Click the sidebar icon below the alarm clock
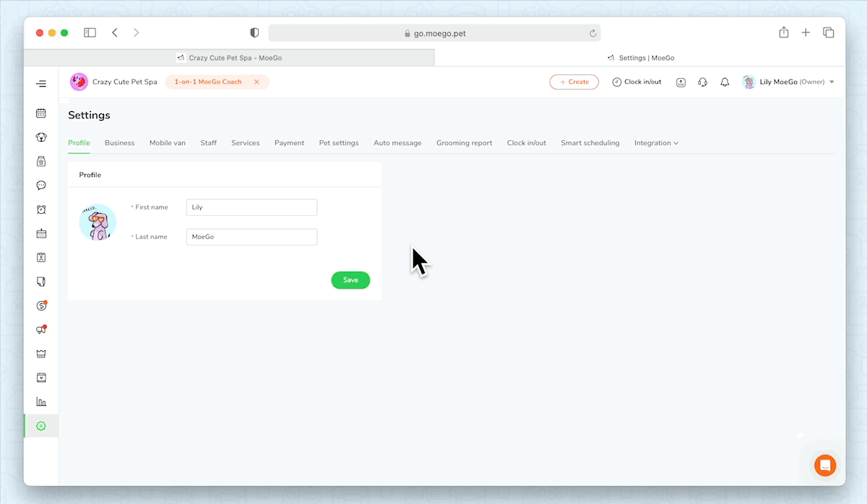The image size is (867, 504). pos(41,233)
